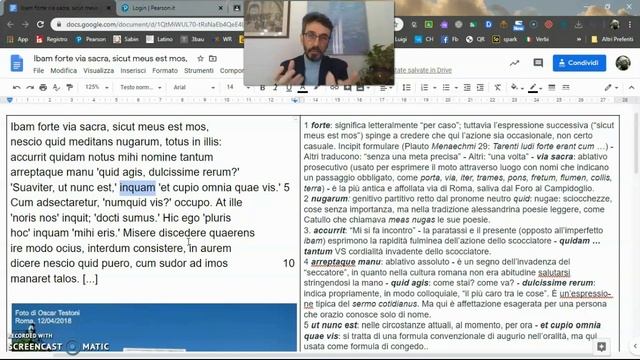640x360 pixels.
Task: Open Latino bookmark
Action: coord(160,39)
